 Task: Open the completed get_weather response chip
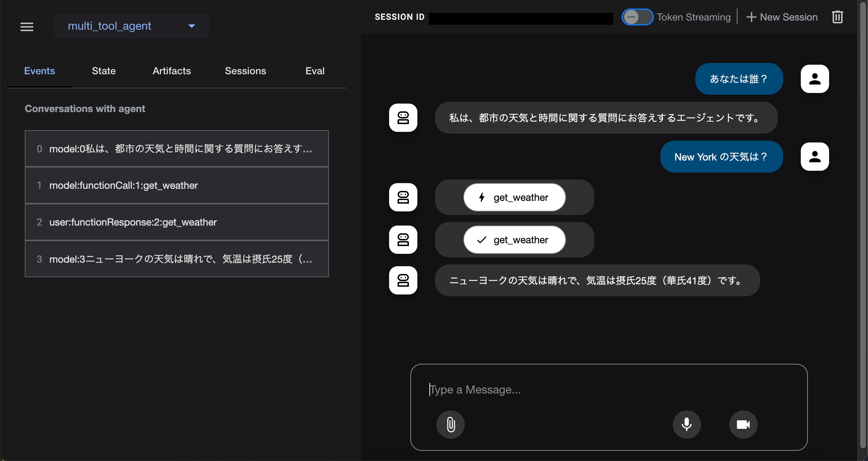tap(514, 240)
